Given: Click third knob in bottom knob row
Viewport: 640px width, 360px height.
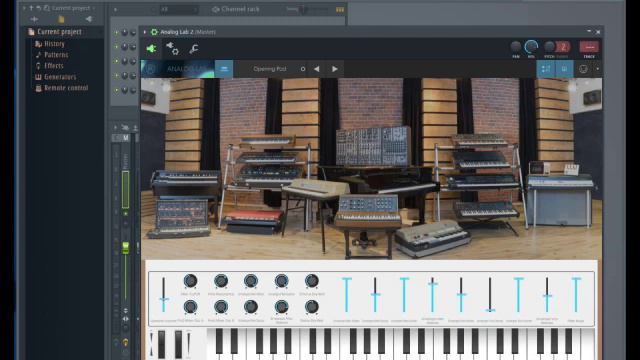Looking at the screenshot, I should pyautogui.click(x=251, y=307).
